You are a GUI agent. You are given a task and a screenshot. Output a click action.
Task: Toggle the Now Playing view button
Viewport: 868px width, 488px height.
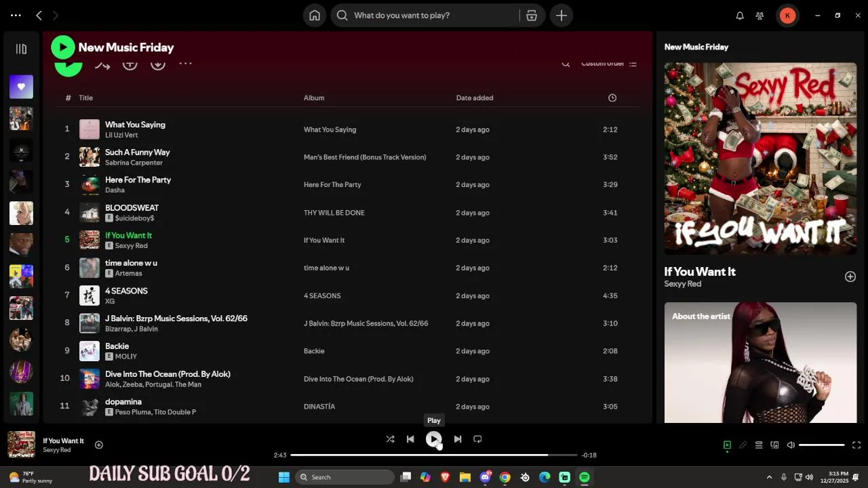coord(727,445)
